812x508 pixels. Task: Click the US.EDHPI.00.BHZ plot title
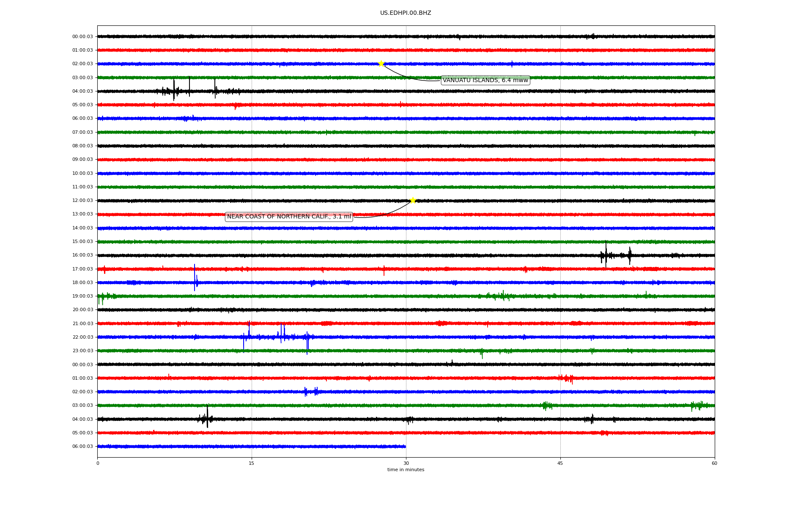tap(406, 13)
